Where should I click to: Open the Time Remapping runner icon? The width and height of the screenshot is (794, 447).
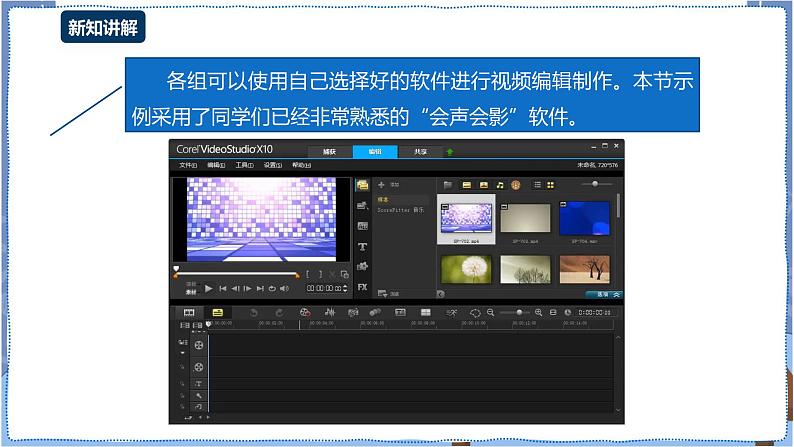click(x=451, y=313)
